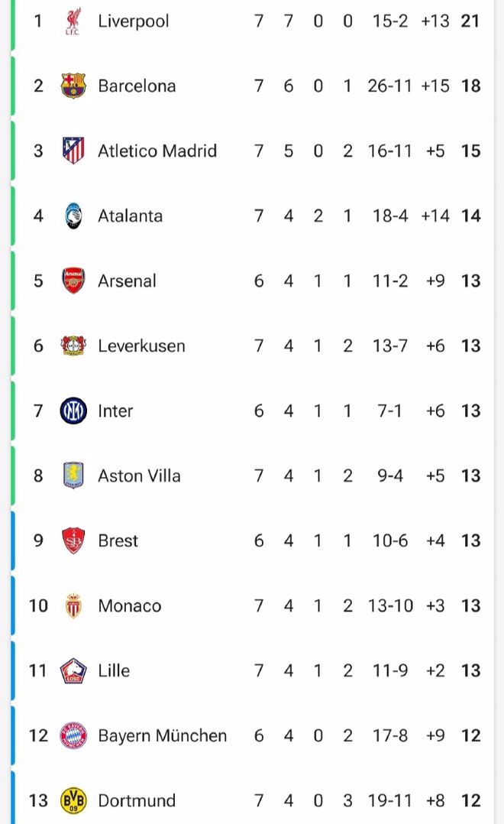
Task: Open the Bayern München team name link
Action: click(x=162, y=735)
